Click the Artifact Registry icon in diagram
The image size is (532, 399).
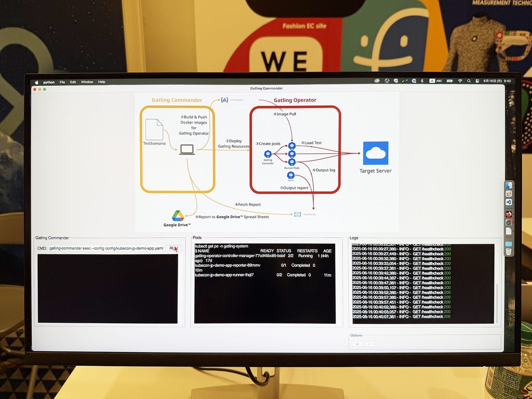(224, 100)
